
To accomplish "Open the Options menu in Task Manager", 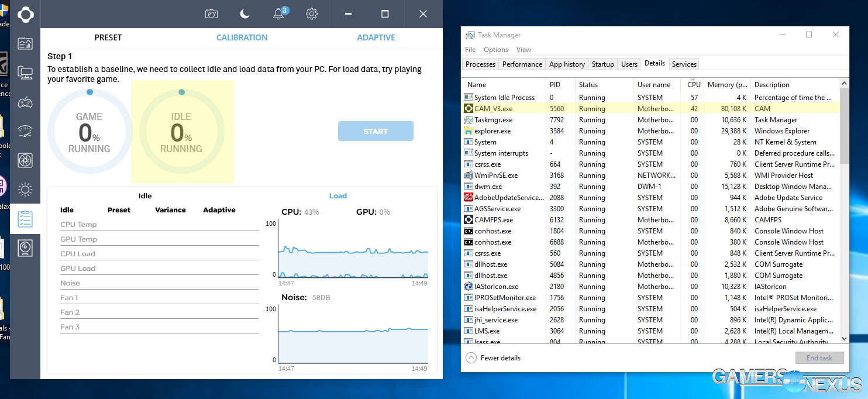I will (x=496, y=50).
